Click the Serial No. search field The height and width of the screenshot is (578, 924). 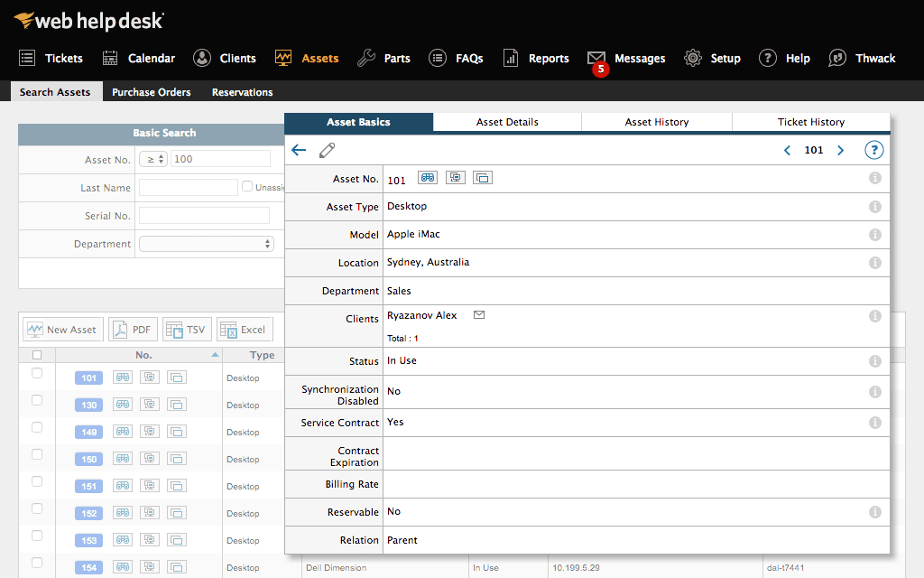click(x=203, y=215)
